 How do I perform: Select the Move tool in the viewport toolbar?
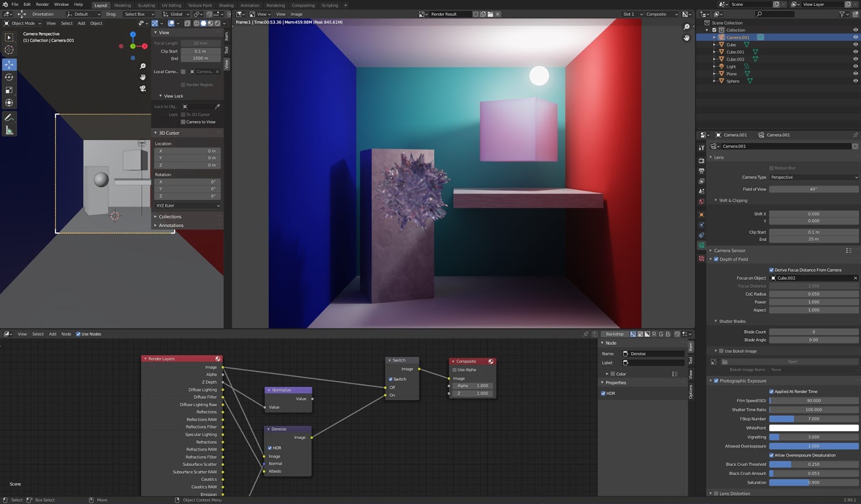click(9, 64)
